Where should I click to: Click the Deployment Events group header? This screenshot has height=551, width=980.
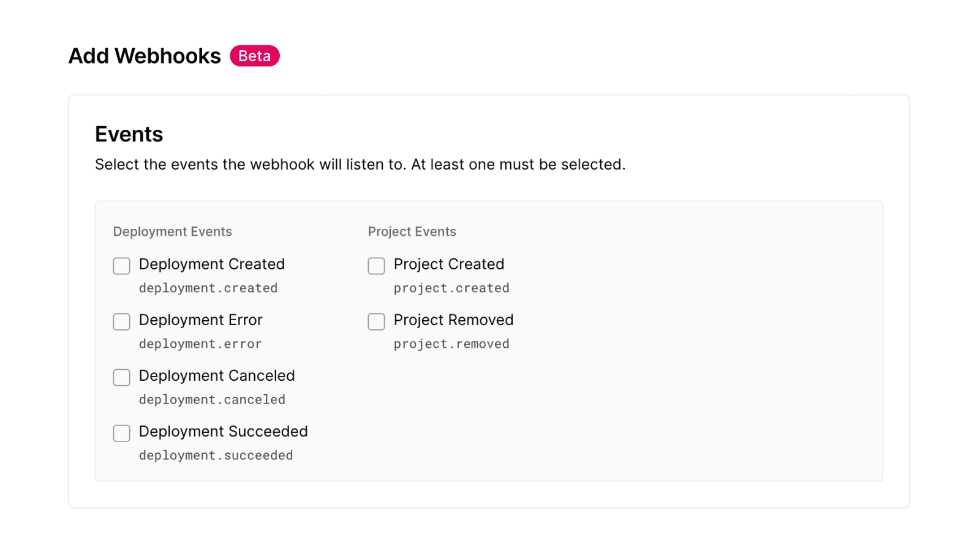pyautogui.click(x=172, y=231)
